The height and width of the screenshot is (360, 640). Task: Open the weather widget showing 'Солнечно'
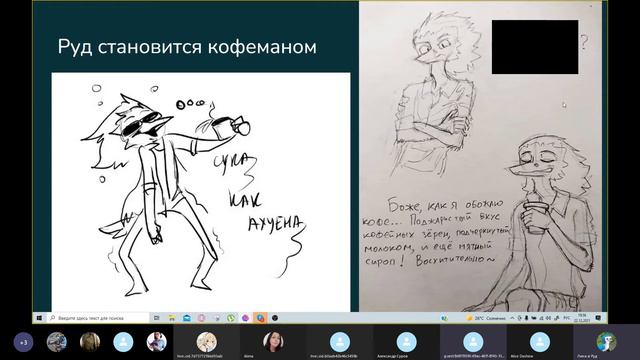click(486, 318)
